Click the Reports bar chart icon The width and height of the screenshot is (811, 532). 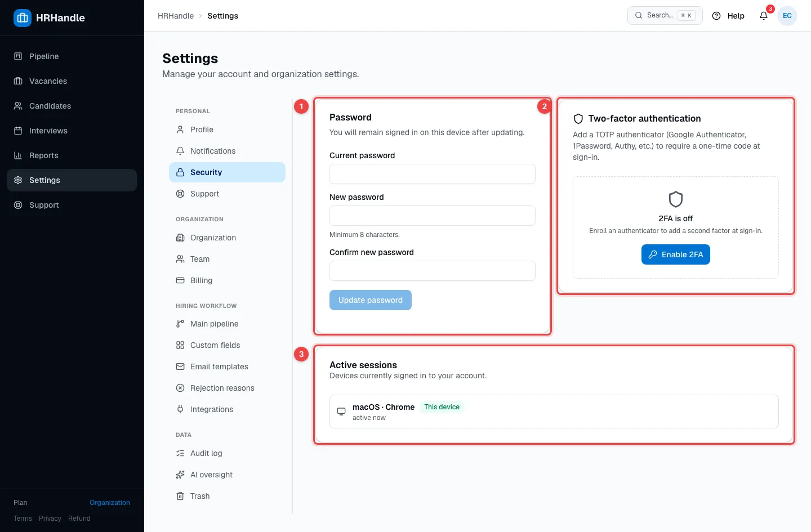point(18,155)
